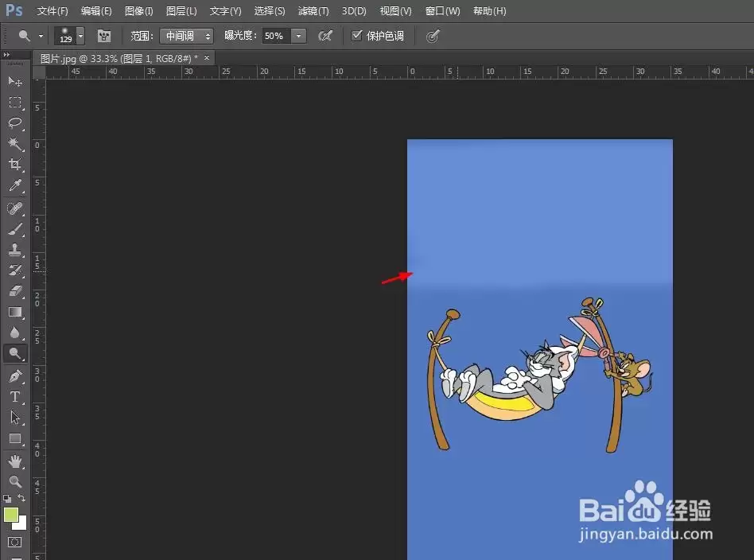Select the Pen tool
Screen dimensions: 754x560
(x=15, y=375)
